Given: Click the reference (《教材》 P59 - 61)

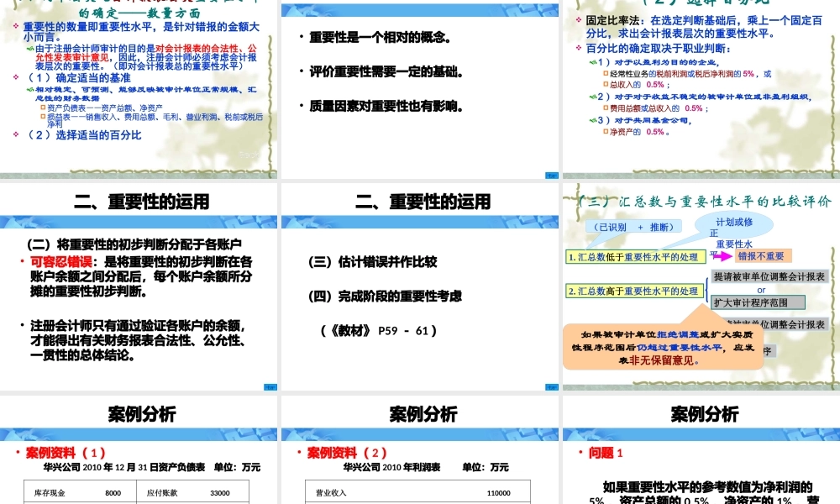Looking at the screenshot, I should tap(379, 330).
